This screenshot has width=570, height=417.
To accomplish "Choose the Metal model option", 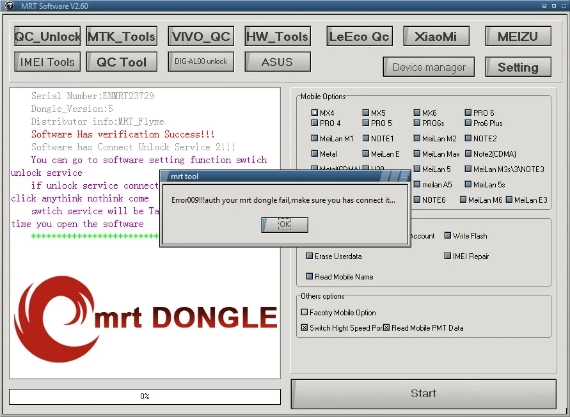I will (314, 154).
